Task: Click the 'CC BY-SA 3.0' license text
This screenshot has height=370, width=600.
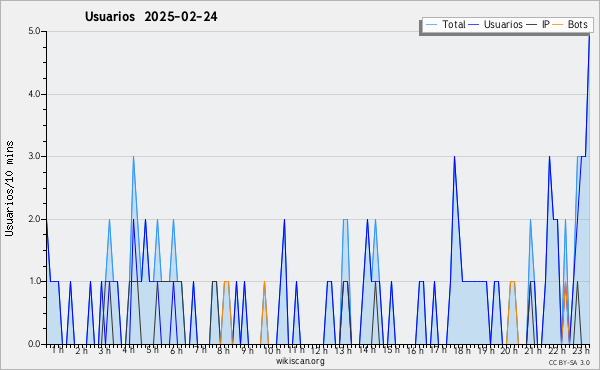Action: [x=569, y=363]
